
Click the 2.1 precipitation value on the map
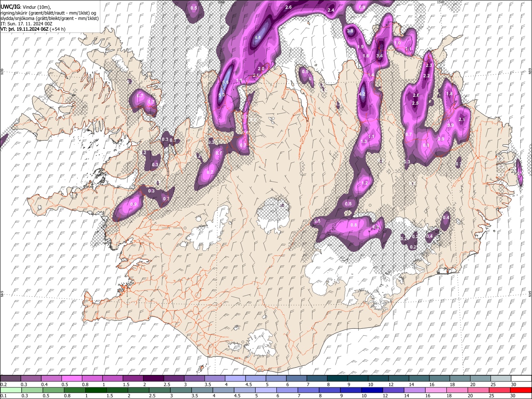click(x=461, y=119)
